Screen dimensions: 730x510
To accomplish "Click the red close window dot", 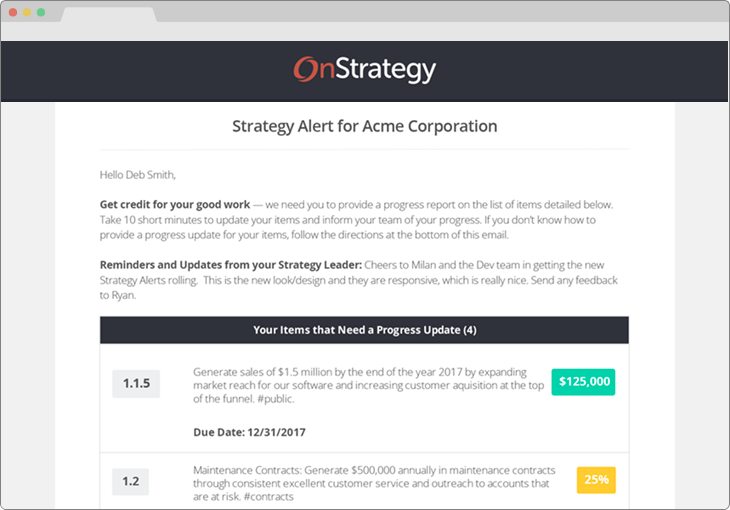I will (13, 13).
